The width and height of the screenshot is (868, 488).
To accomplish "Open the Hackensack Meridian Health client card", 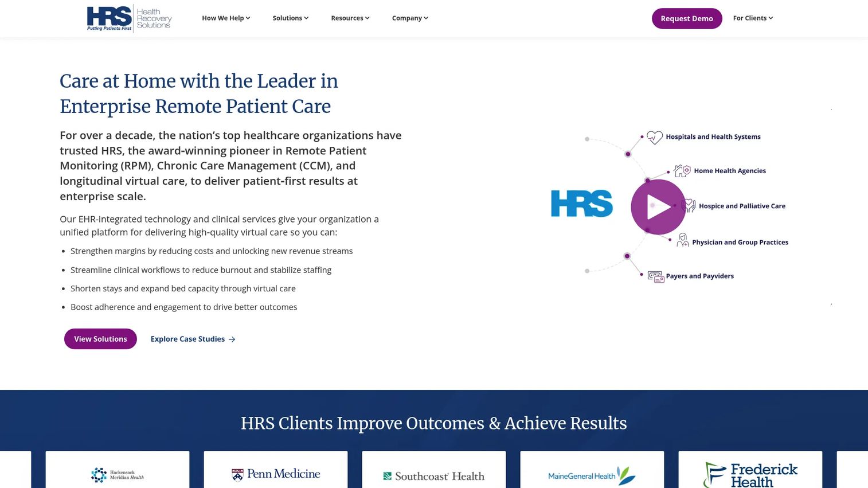I will point(118,470).
